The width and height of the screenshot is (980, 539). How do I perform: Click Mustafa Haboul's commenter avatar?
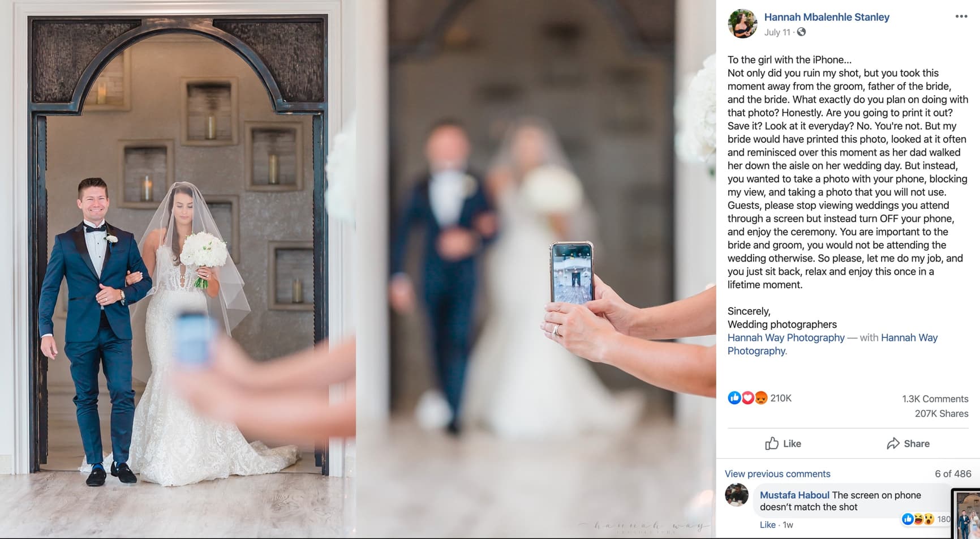tap(737, 495)
